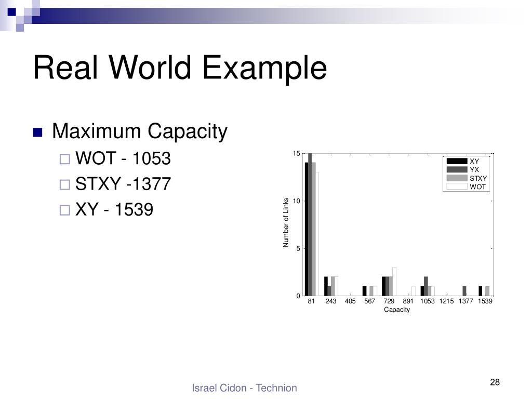
Task: Click the 'Real World Example' slide title
Action: point(180,68)
